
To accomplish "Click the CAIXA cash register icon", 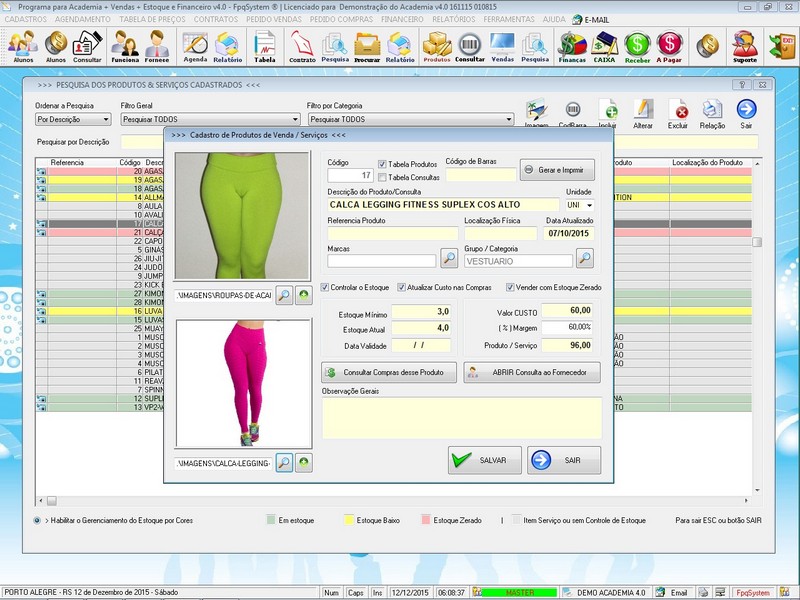I will [x=604, y=45].
